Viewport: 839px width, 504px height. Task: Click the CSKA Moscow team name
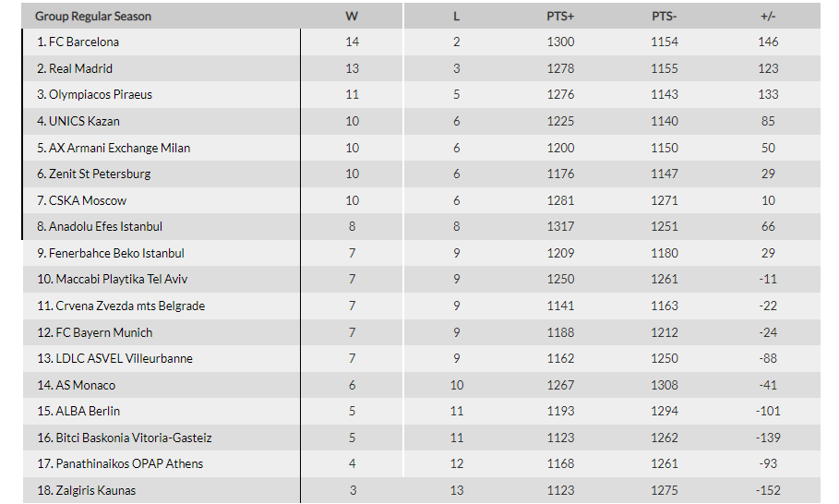point(87,200)
